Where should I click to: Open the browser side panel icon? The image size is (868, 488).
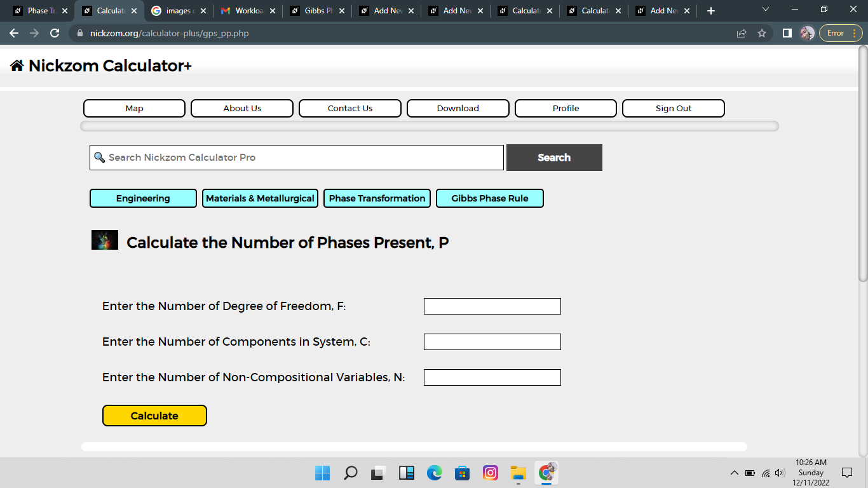tap(787, 33)
